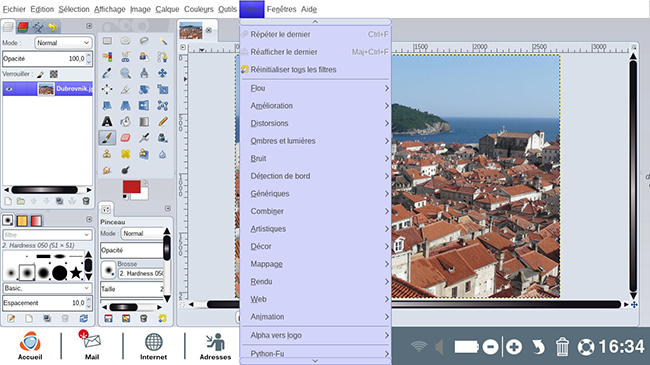Select the Color Picker eyedropper tool

point(107,73)
